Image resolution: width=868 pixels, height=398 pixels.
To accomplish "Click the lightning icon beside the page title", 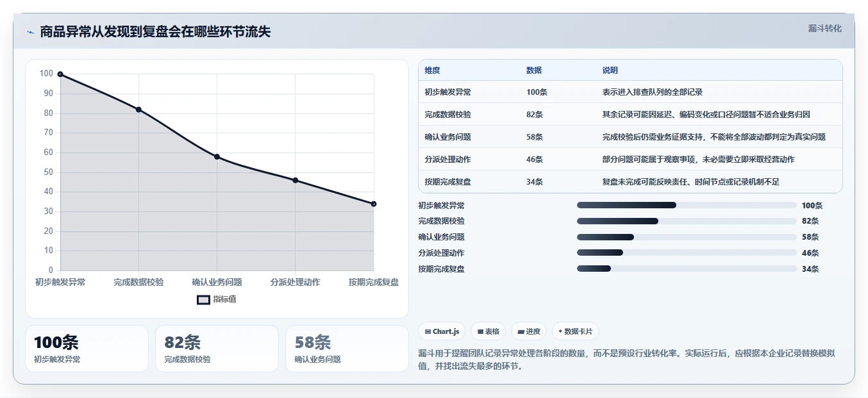I will pyautogui.click(x=31, y=32).
